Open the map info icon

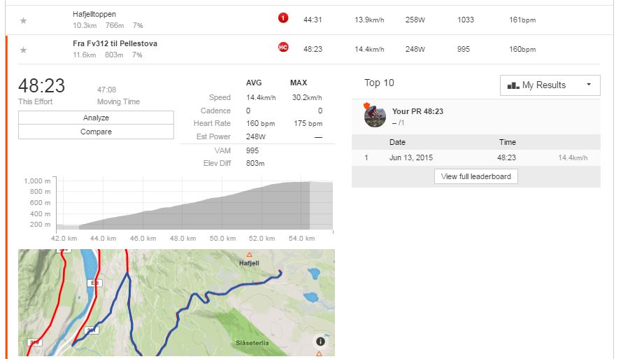point(320,342)
